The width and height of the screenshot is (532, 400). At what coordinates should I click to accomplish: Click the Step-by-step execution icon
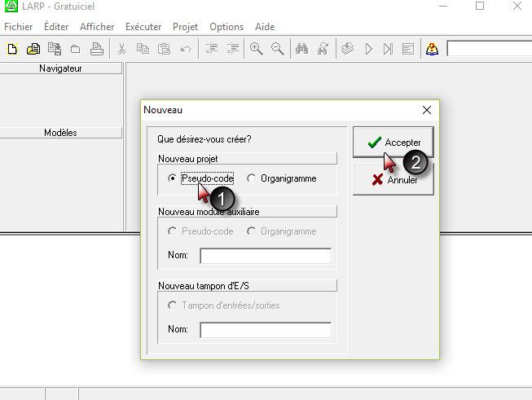click(388, 50)
